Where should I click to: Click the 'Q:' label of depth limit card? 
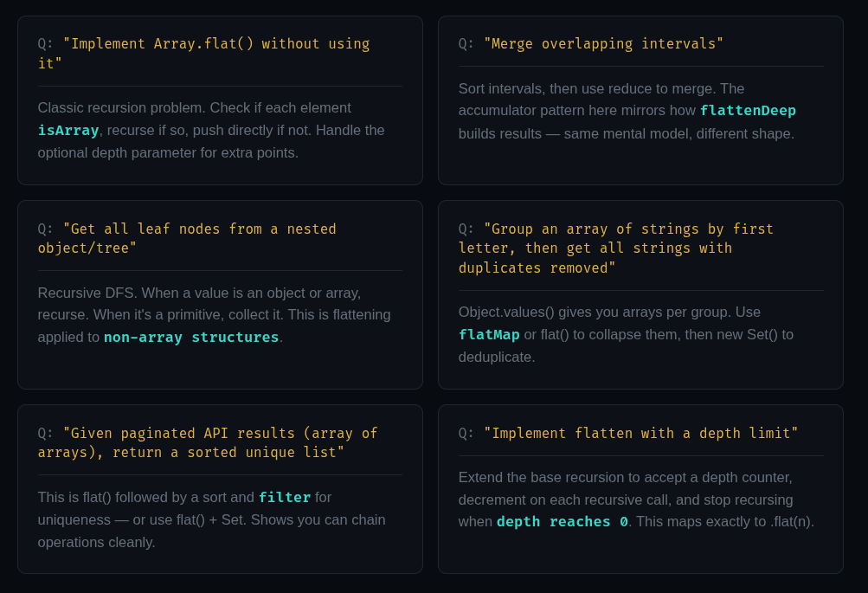466,433
